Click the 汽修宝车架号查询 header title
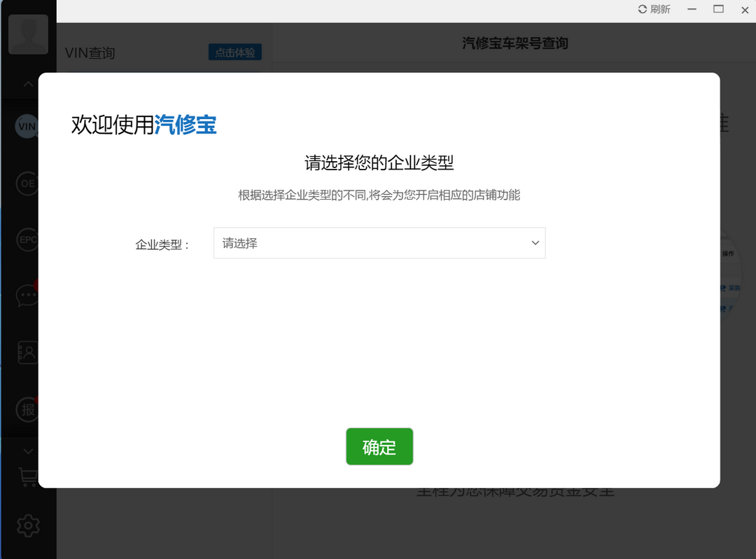This screenshot has height=559, width=756. [514, 43]
